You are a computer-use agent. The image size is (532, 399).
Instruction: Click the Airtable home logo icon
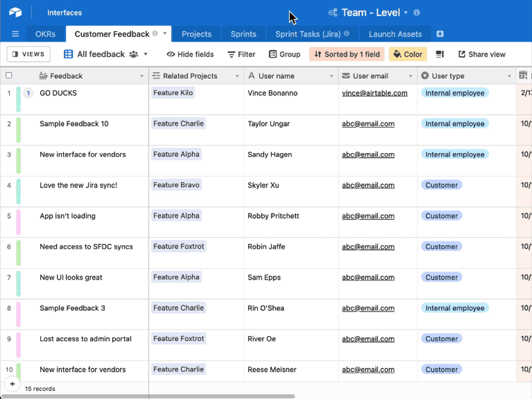tap(15, 13)
